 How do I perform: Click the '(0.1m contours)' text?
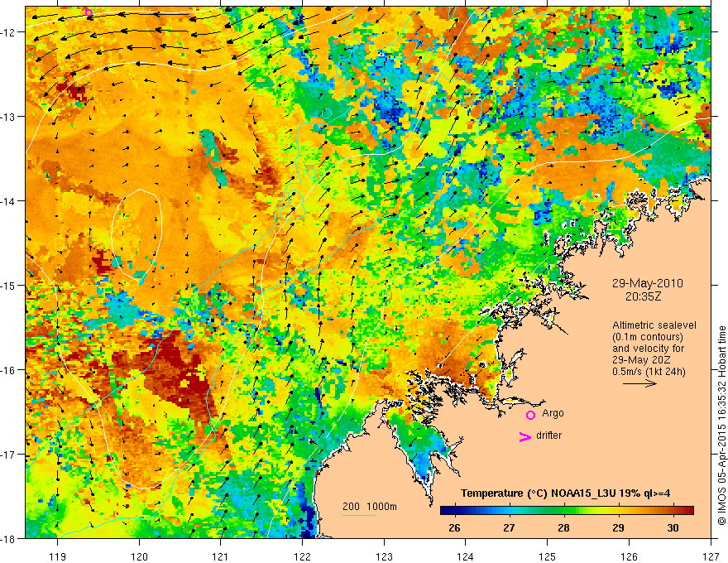point(648,337)
